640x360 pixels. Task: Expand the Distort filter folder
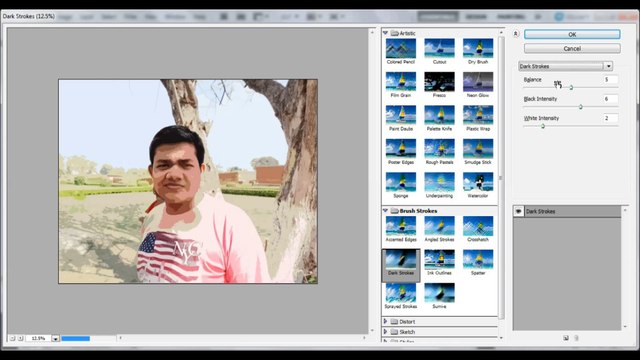pyautogui.click(x=385, y=322)
